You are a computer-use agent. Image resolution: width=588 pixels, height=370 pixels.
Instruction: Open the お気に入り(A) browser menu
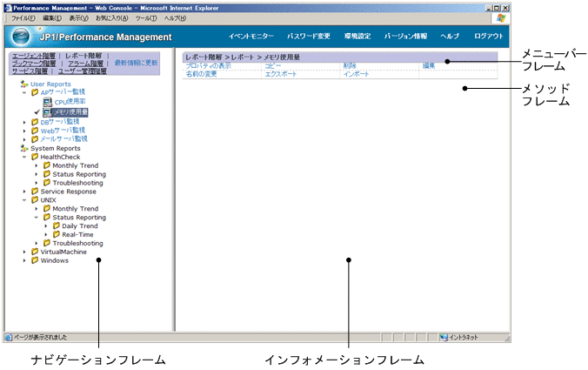coord(111,18)
